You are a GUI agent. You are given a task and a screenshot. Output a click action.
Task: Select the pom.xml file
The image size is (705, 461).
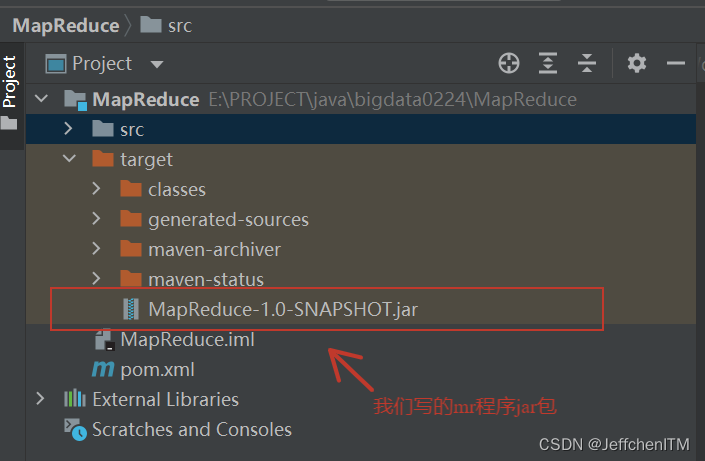coord(157,370)
